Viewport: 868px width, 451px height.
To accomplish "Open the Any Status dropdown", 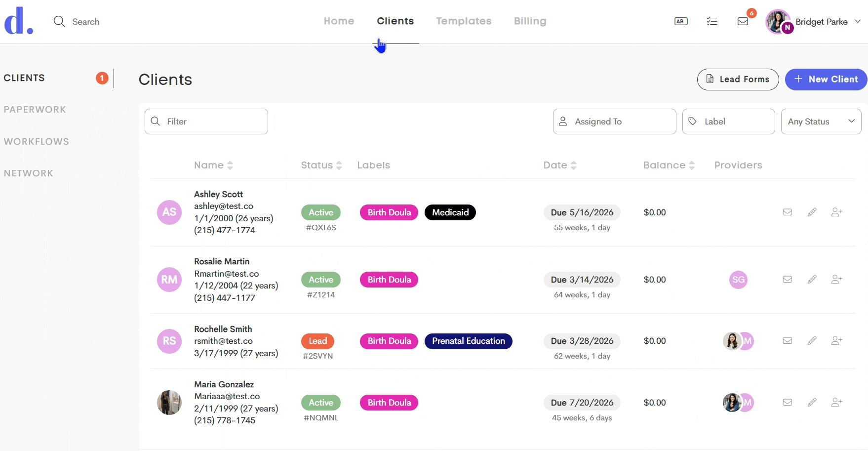I will 821,122.
